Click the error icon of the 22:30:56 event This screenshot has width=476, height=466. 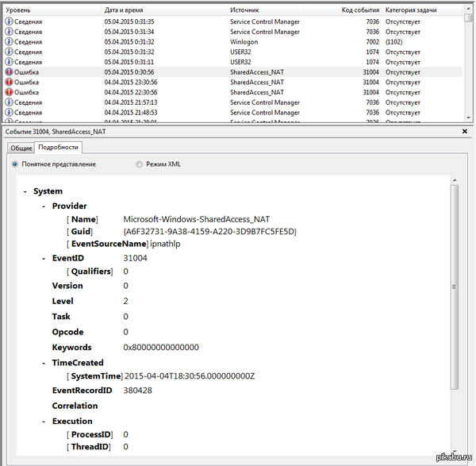9,92
